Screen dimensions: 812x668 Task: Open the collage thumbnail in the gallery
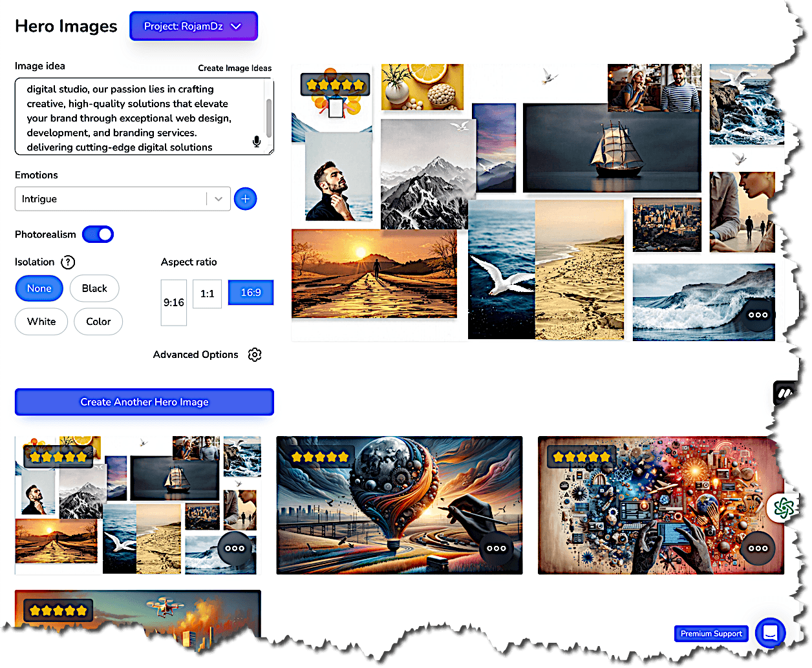click(x=138, y=505)
